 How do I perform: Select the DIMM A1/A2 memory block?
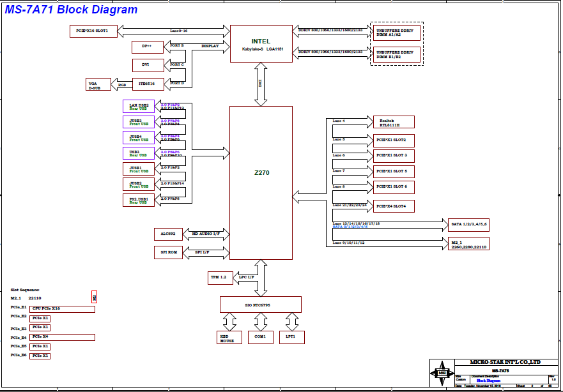coord(396,33)
